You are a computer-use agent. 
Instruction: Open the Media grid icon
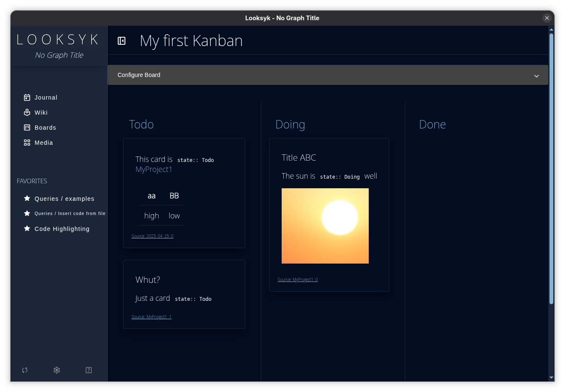(27, 143)
